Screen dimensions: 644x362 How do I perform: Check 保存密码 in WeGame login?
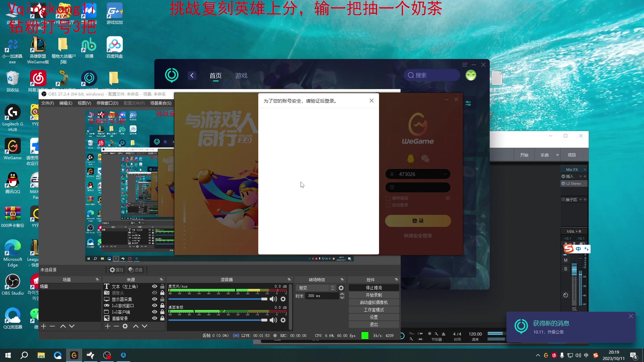[x=388, y=198]
